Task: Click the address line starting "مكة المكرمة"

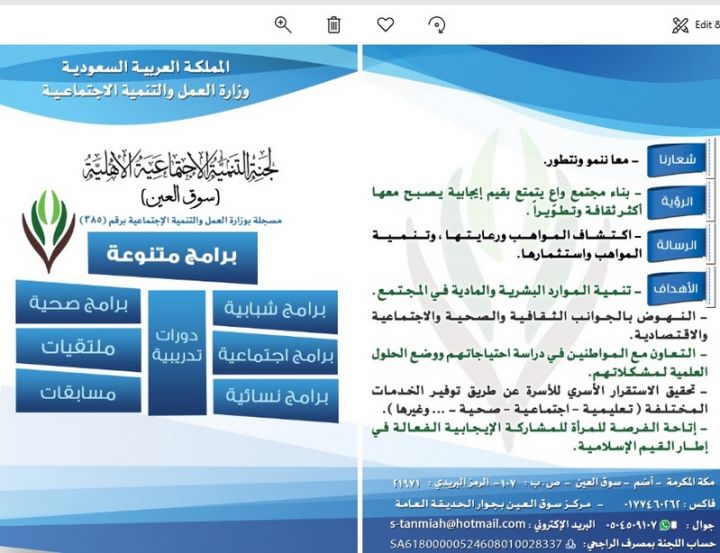Action: 554,483
